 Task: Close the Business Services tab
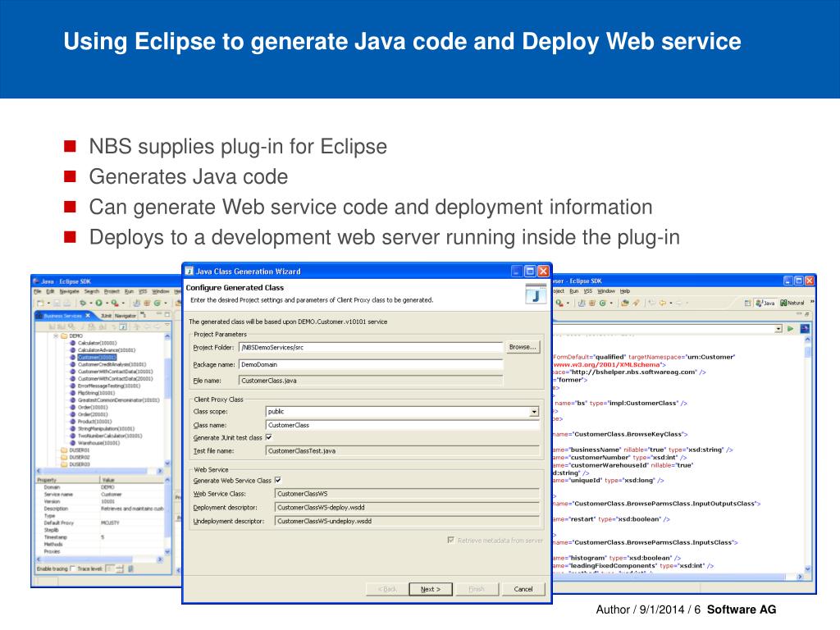pos(88,316)
